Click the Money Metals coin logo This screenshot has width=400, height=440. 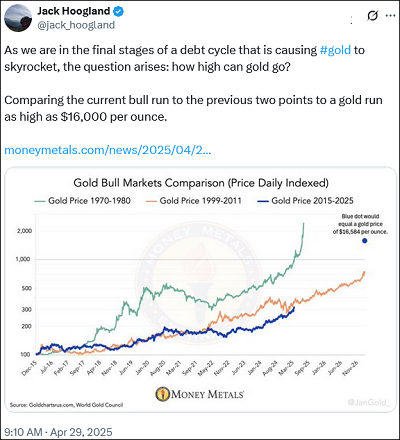[x=162, y=394]
